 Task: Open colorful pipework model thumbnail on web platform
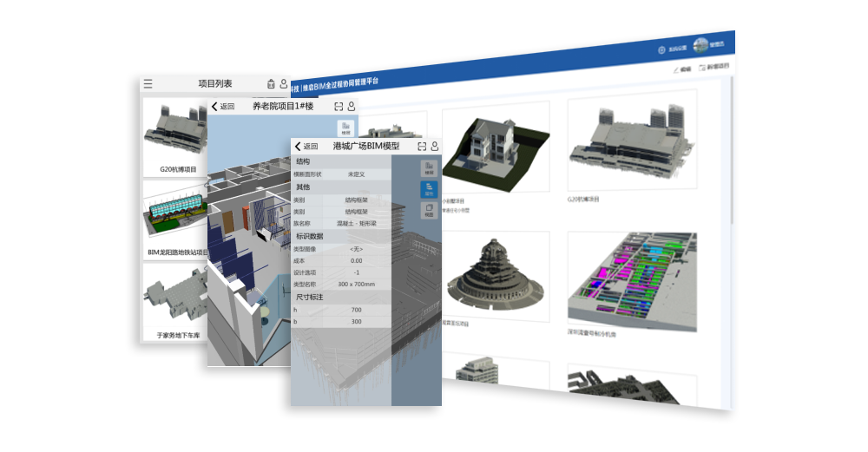tap(632, 281)
